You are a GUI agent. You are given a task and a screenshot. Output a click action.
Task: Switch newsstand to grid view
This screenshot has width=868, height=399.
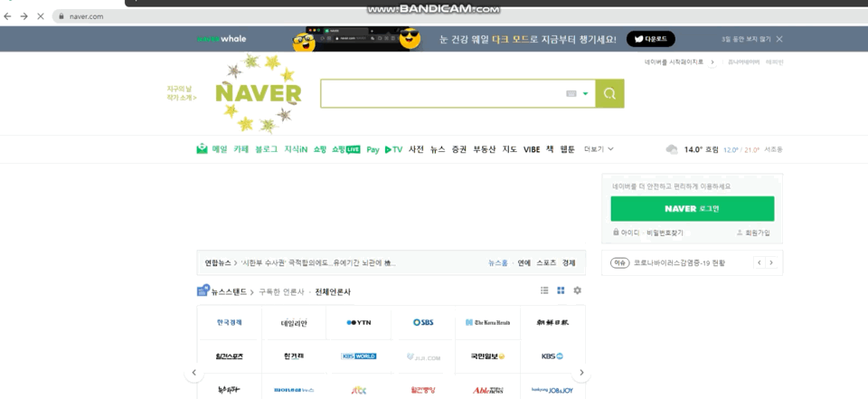click(561, 290)
